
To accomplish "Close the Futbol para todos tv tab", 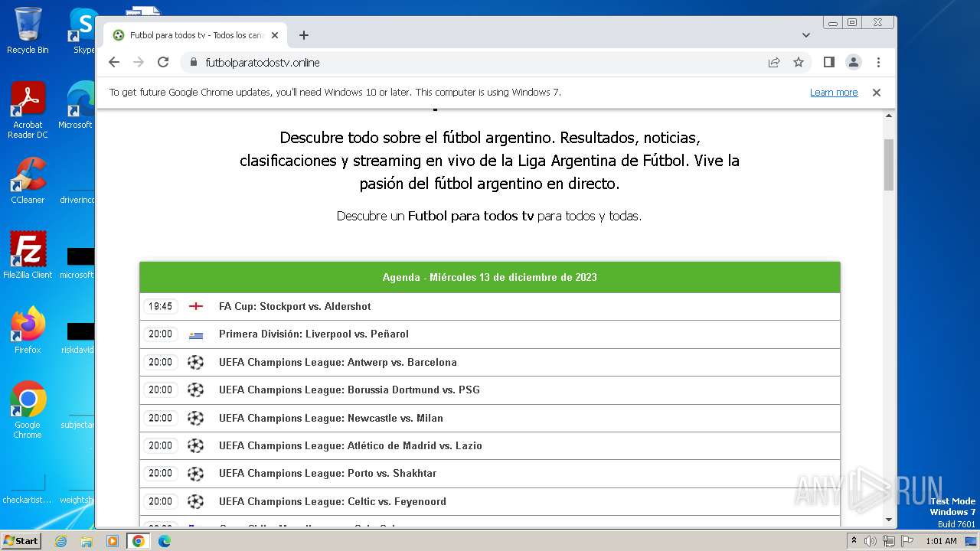I will 275,35.
